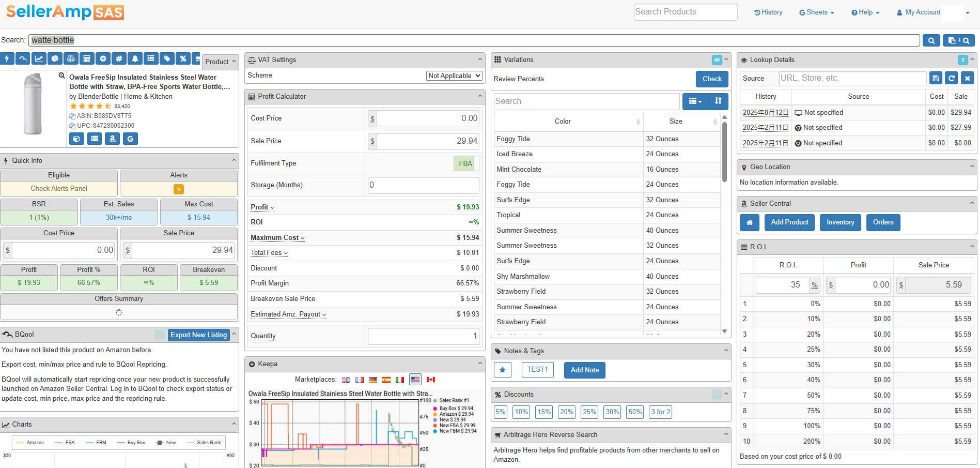Click the cube product icon button

76,139
